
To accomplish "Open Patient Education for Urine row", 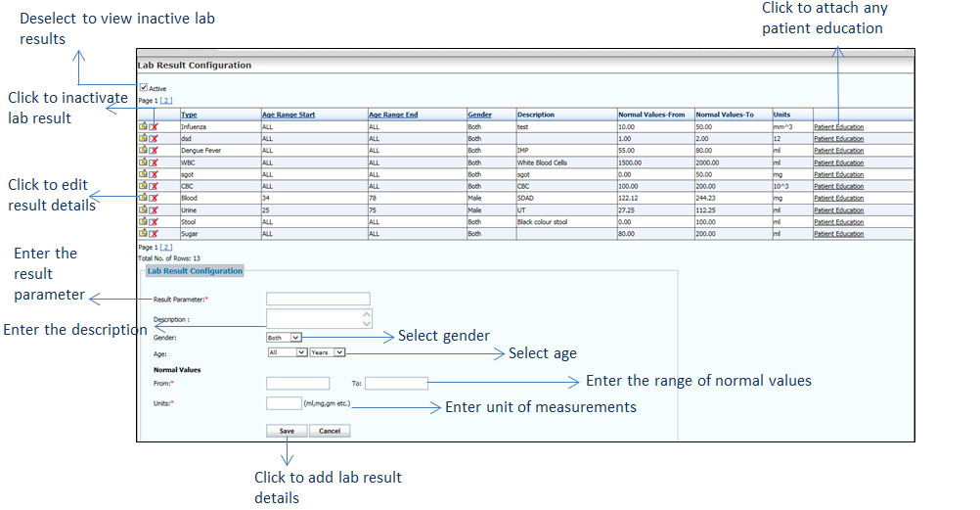I will 839,210.
